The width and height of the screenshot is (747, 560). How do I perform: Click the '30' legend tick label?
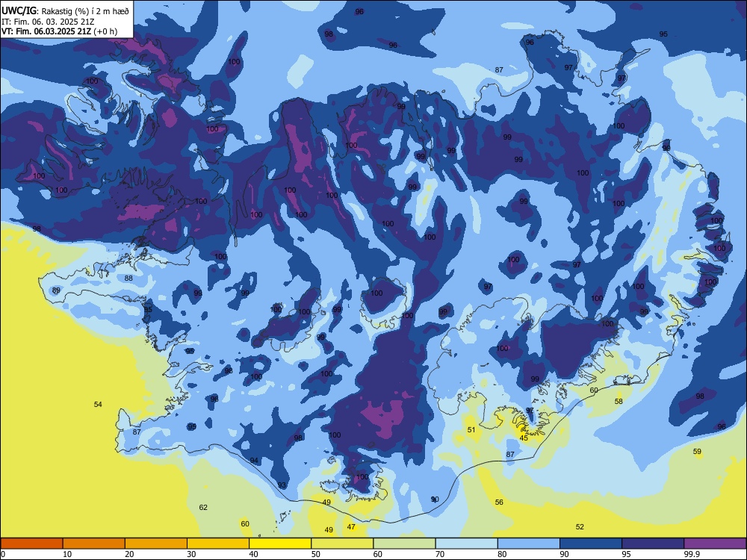tap(191, 554)
